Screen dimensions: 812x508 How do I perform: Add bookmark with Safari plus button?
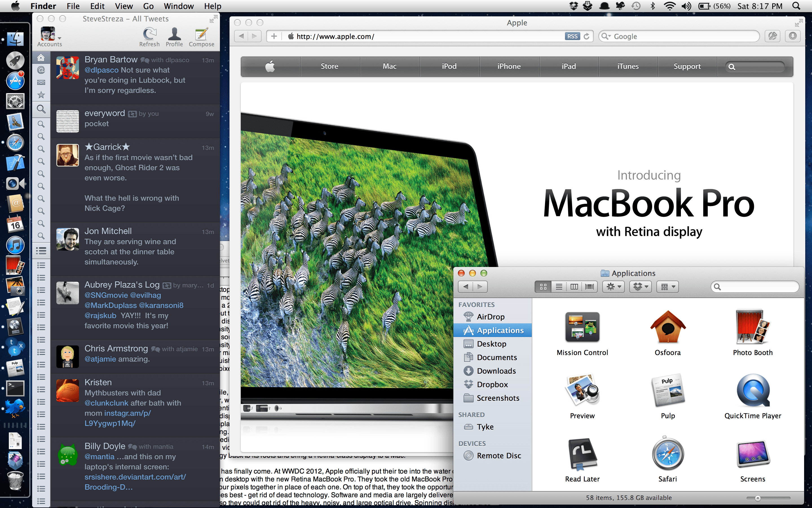coord(274,36)
